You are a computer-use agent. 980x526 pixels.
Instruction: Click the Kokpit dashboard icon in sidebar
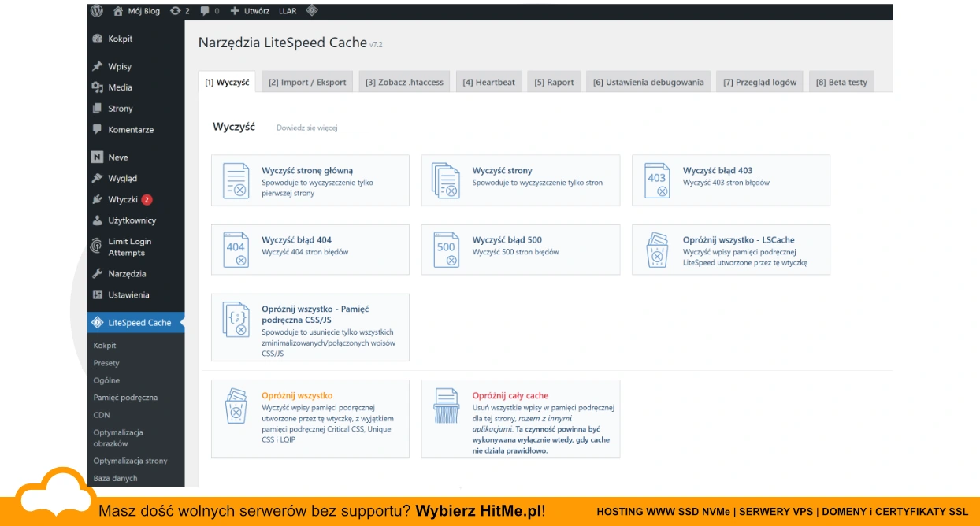click(98, 39)
